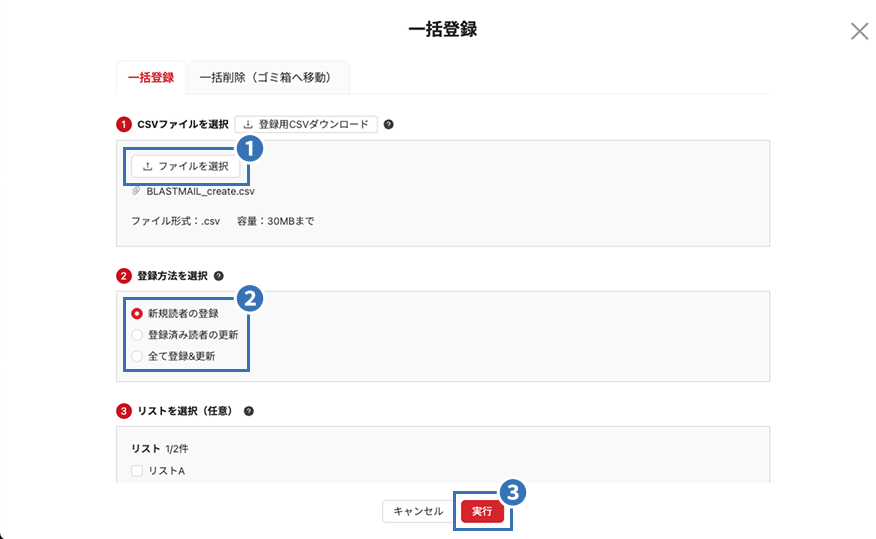This screenshot has width=876, height=539.
Task: Close the 一括登録 dialog with the X
Action: point(859,31)
